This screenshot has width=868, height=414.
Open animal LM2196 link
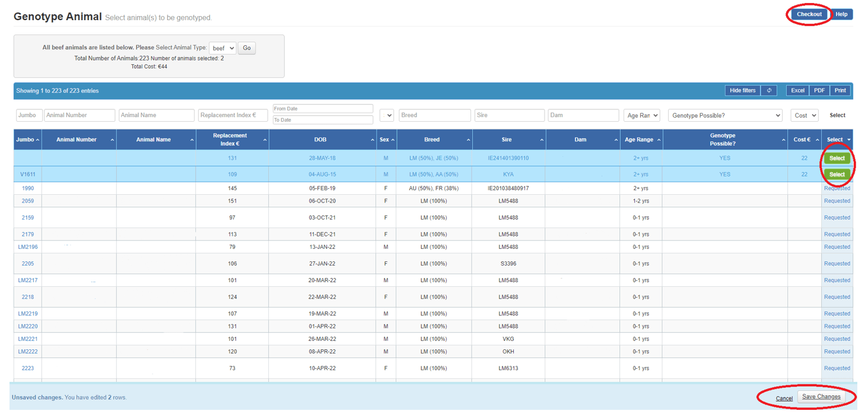[28, 247]
